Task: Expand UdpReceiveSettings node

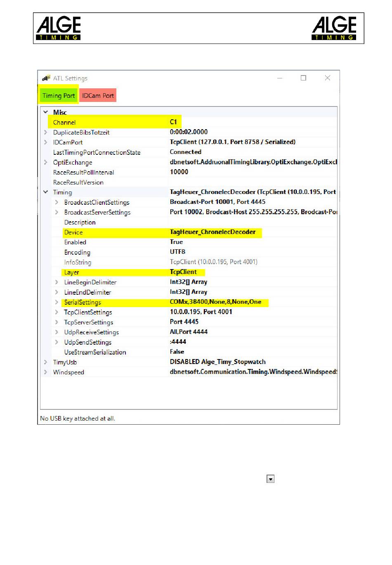Action: pos(57,332)
